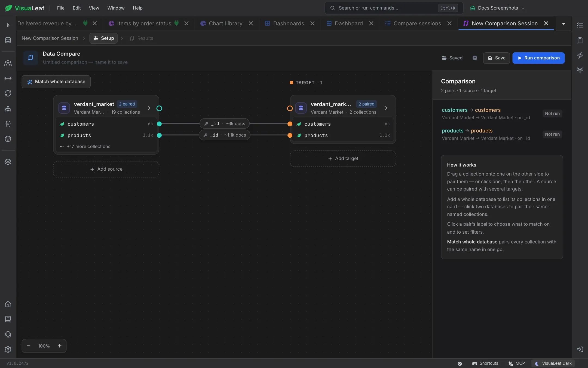Toggle the VisuaLeaf Dark theme in status bar
Viewport: 588px width, 368px height.
[553, 363]
